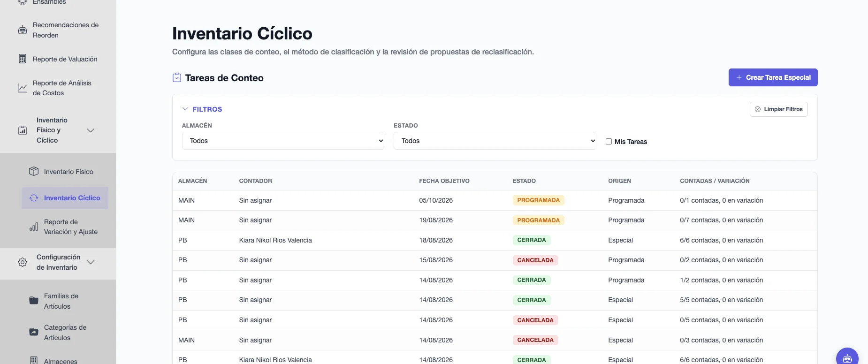The image size is (868, 364).
Task: Click the Reporte de Variación bar chart icon
Action: point(34,227)
